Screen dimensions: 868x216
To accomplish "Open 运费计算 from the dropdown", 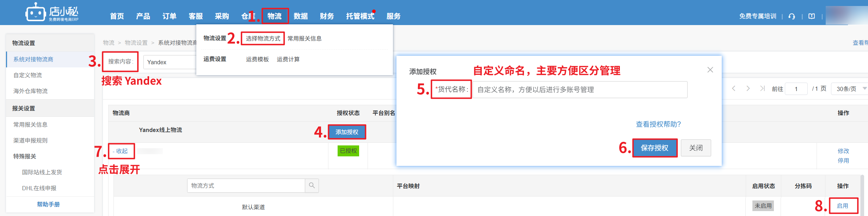I will point(288,59).
